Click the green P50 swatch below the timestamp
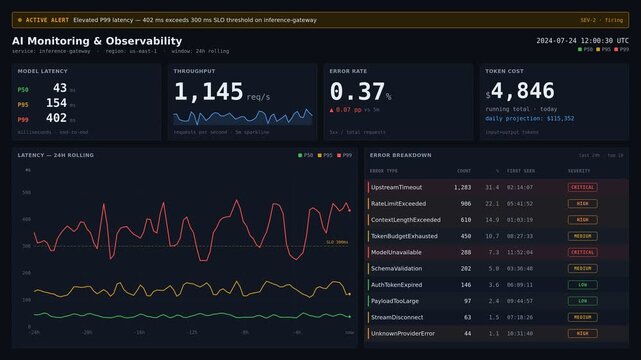Screen dimensions: 641x360 [x=580, y=49]
